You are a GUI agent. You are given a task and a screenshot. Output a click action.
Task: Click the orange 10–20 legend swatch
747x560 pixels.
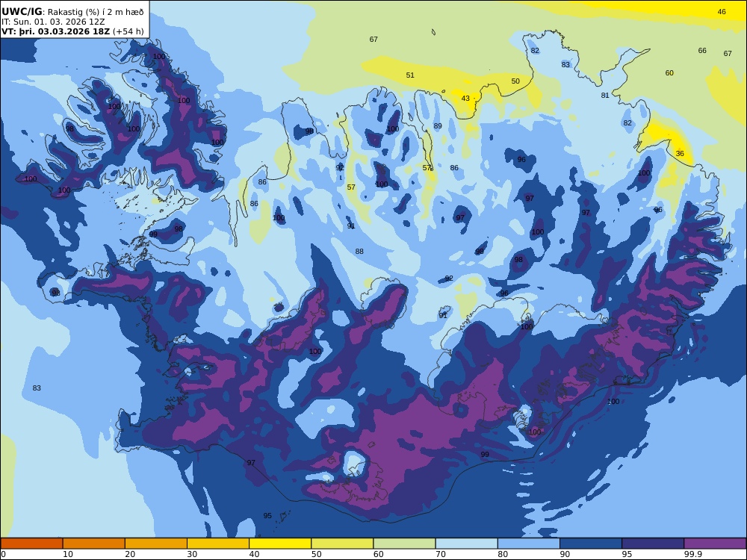click(94, 544)
